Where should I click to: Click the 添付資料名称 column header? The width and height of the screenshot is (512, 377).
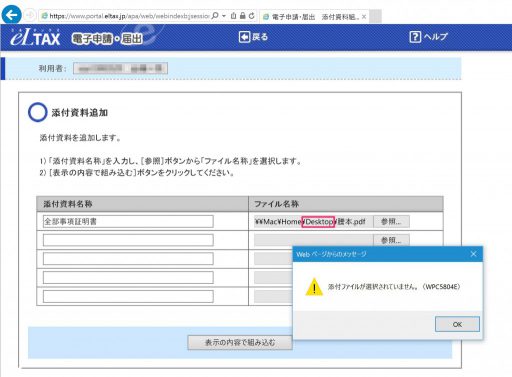pos(142,204)
